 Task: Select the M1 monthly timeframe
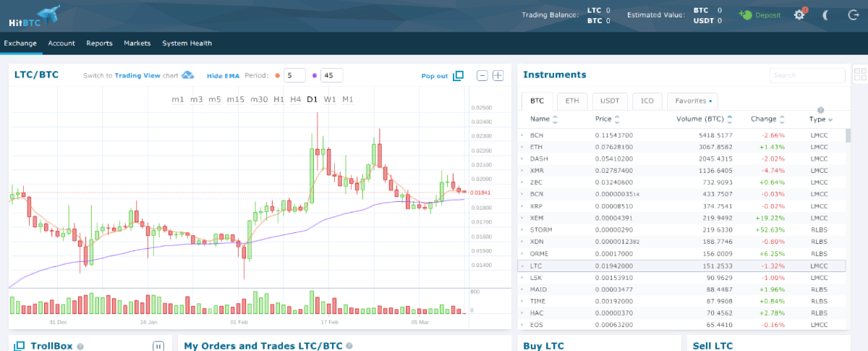348,99
